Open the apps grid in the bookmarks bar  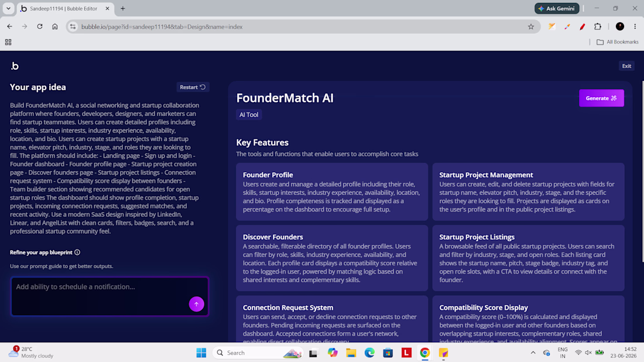click(8, 42)
